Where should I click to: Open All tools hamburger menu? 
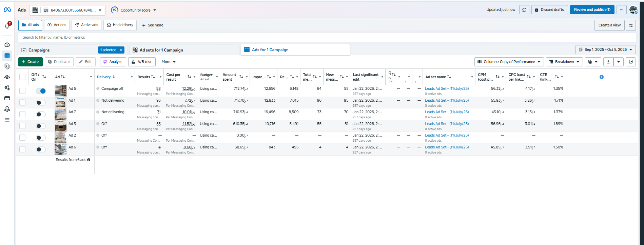pos(7,120)
